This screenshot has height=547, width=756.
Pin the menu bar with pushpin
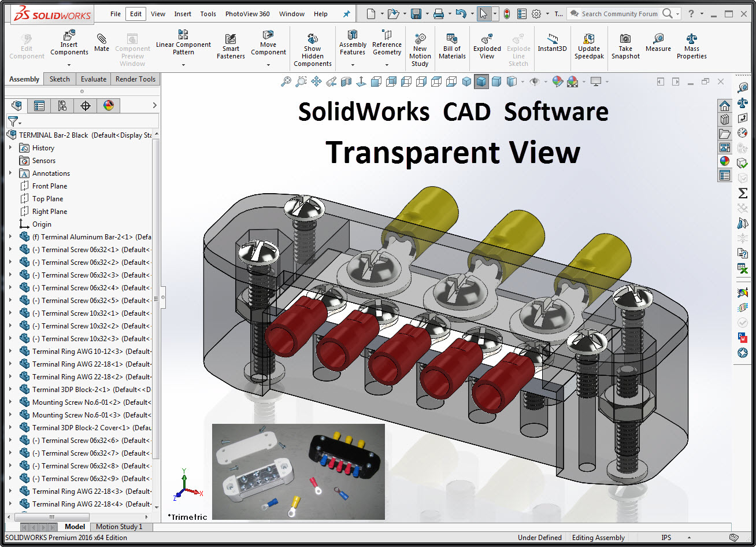click(x=346, y=14)
